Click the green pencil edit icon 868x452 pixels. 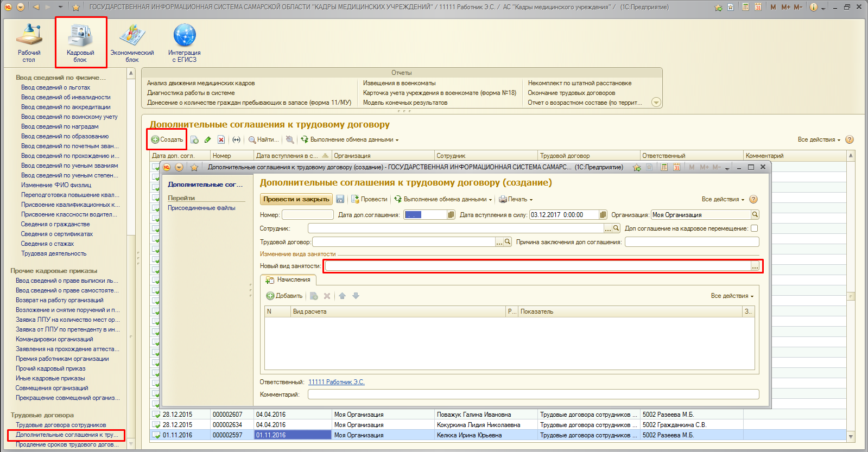pyautogui.click(x=207, y=140)
